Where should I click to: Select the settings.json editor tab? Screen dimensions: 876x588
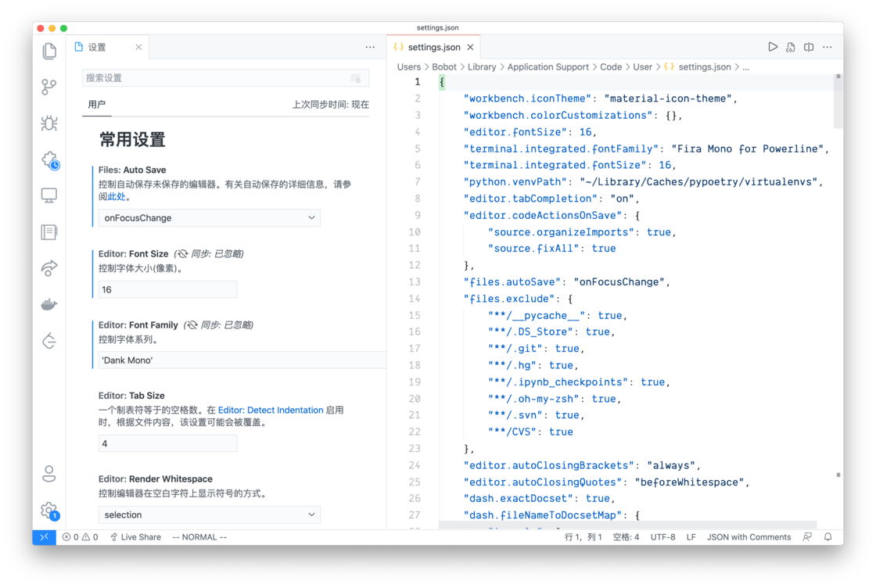[433, 46]
